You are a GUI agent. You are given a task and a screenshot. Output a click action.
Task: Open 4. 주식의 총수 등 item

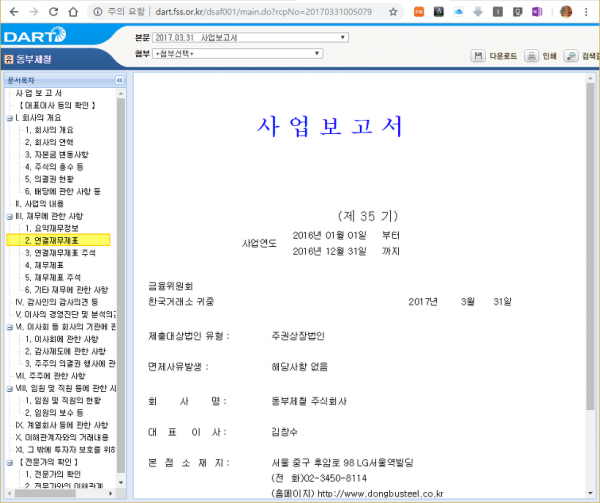coord(54,167)
